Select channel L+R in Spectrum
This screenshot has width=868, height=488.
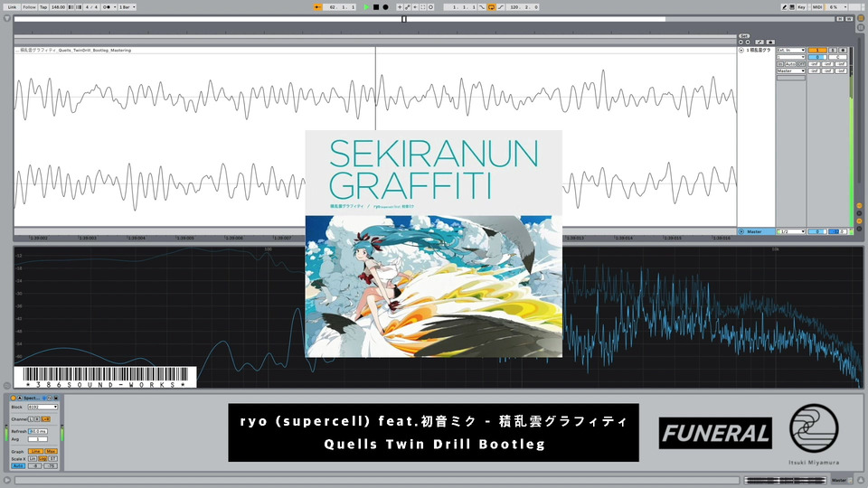[x=46, y=419]
